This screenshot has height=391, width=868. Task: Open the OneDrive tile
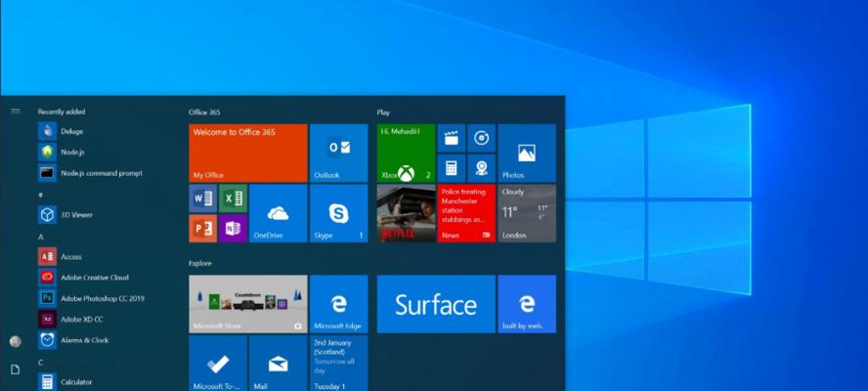coord(279,213)
